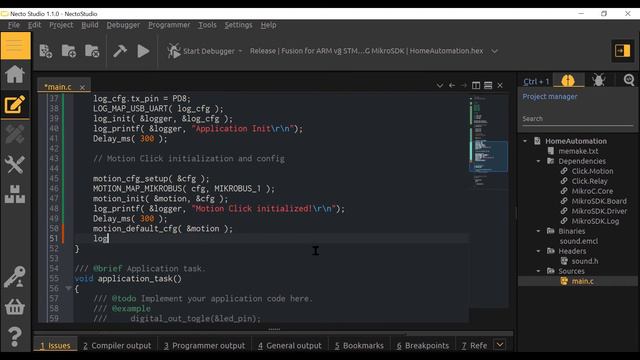Switch to the Breakpoints tab

pos(423,345)
